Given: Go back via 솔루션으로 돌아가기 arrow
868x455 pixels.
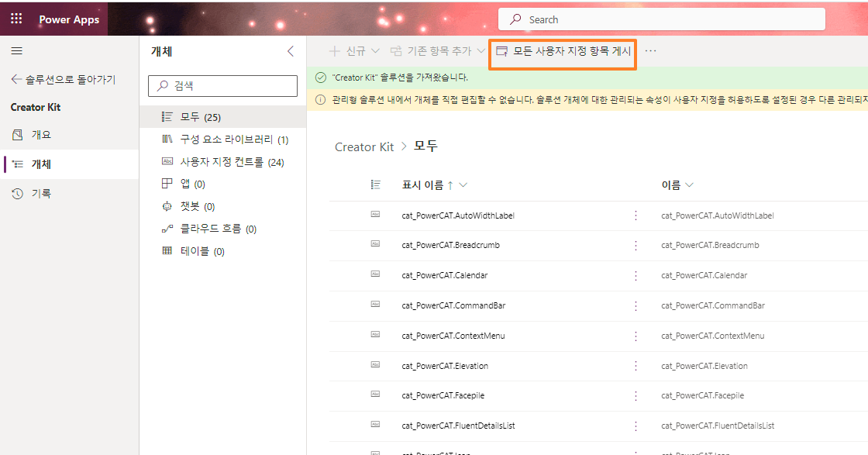Looking at the screenshot, I should coord(63,80).
